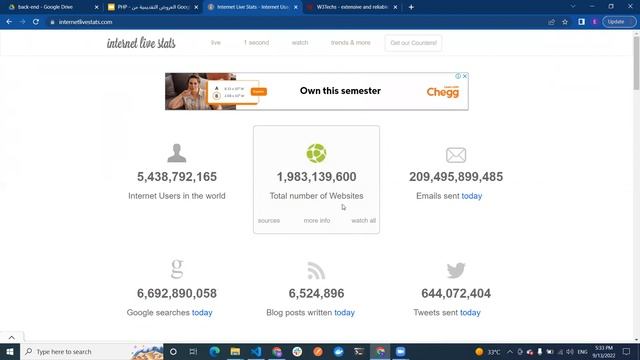Screen dimensions: 640x360
Task: Click the Windows search box
Action: [93, 351]
